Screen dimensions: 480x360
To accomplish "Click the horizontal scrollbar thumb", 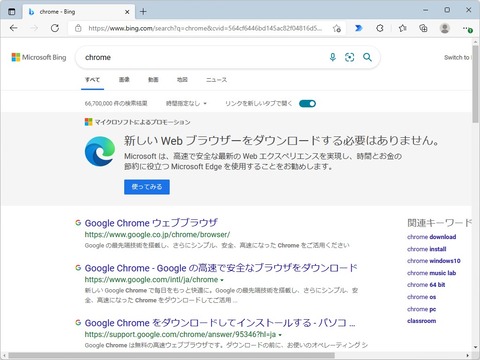I will [x=172, y=355].
